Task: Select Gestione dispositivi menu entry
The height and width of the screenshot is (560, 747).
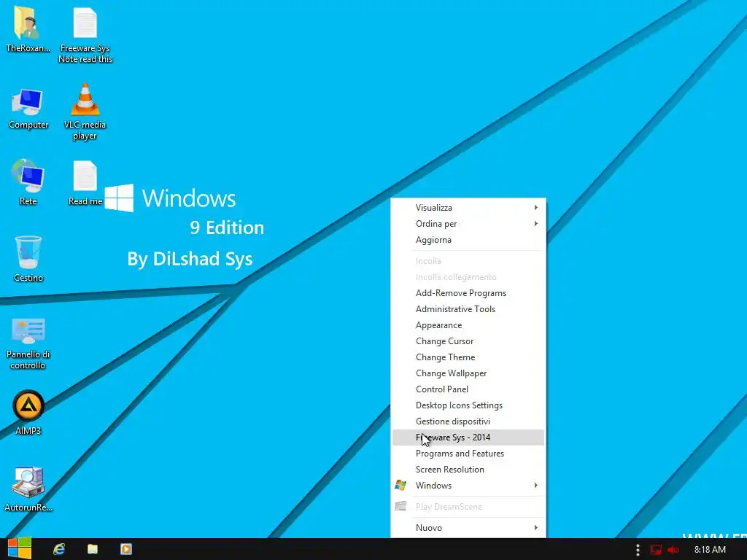Action: point(468,421)
